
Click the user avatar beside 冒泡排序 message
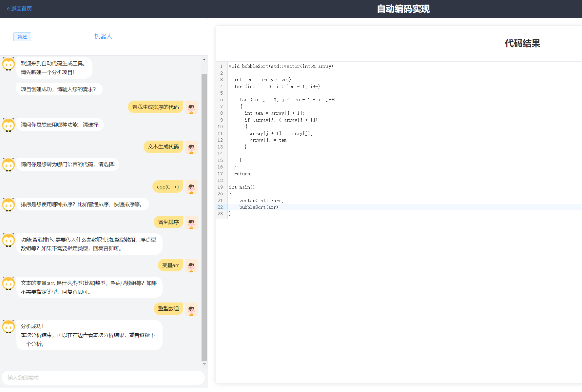(x=191, y=223)
